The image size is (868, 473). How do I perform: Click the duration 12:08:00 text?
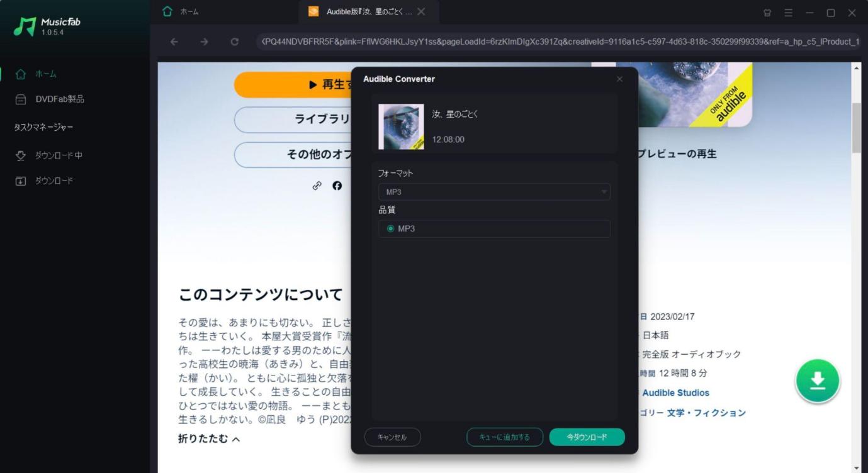[448, 139]
